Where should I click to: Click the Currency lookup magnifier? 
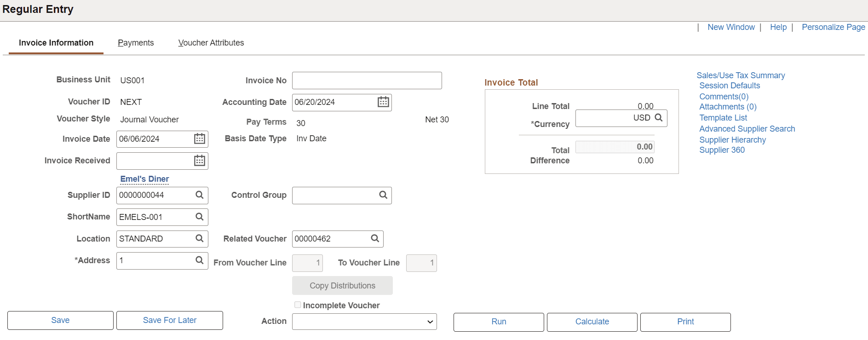[x=659, y=118]
